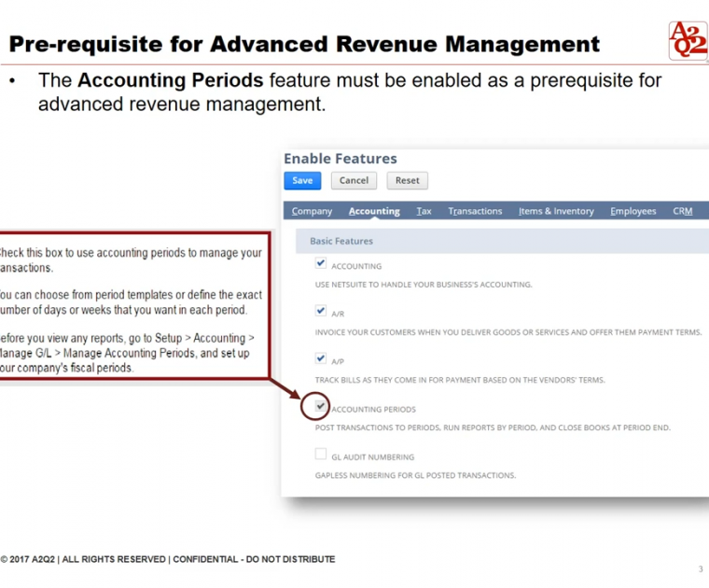This screenshot has width=709, height=588.
Task: Enable the GL Audit Numbering checkbox
Action: 321,455
